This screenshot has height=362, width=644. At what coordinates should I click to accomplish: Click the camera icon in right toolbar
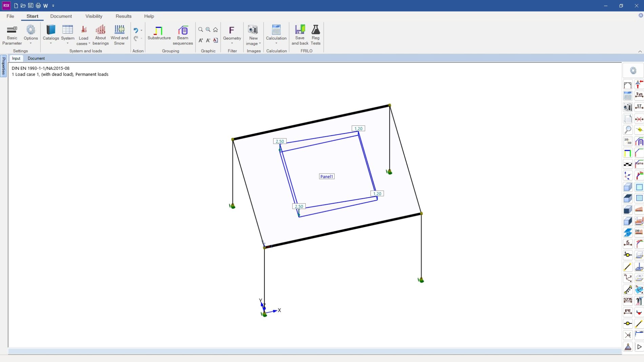628,107
